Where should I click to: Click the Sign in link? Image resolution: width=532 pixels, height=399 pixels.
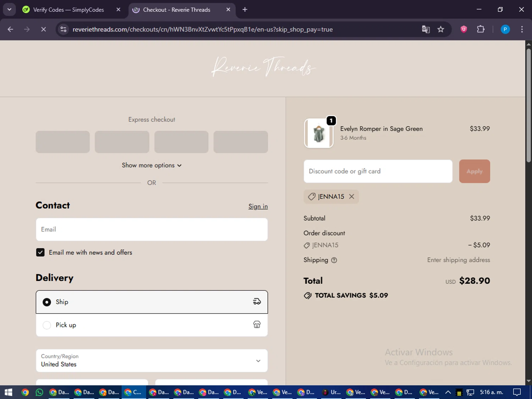[x=258, y=206]
